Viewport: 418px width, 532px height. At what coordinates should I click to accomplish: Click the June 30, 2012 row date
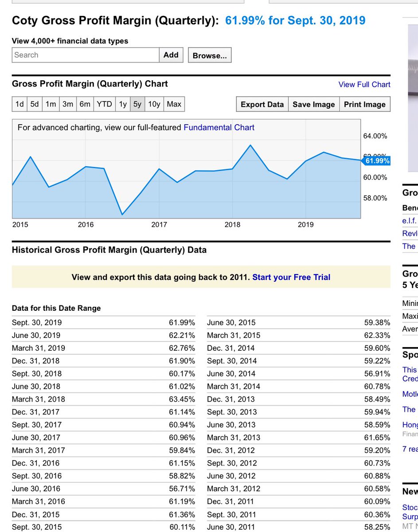(231, 476)
